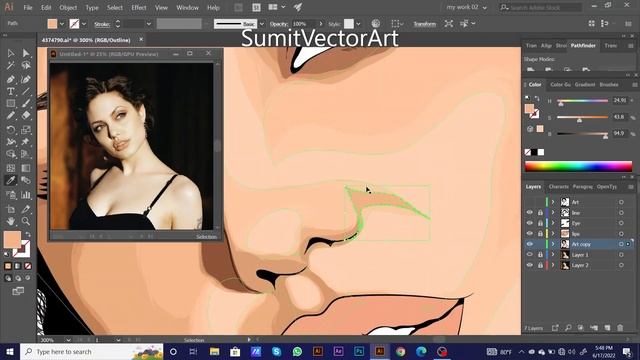Viewport: 640px width, 360px height.
Task: Click the Delete Selection trash icon in Layers
Action: click(620, 328)
